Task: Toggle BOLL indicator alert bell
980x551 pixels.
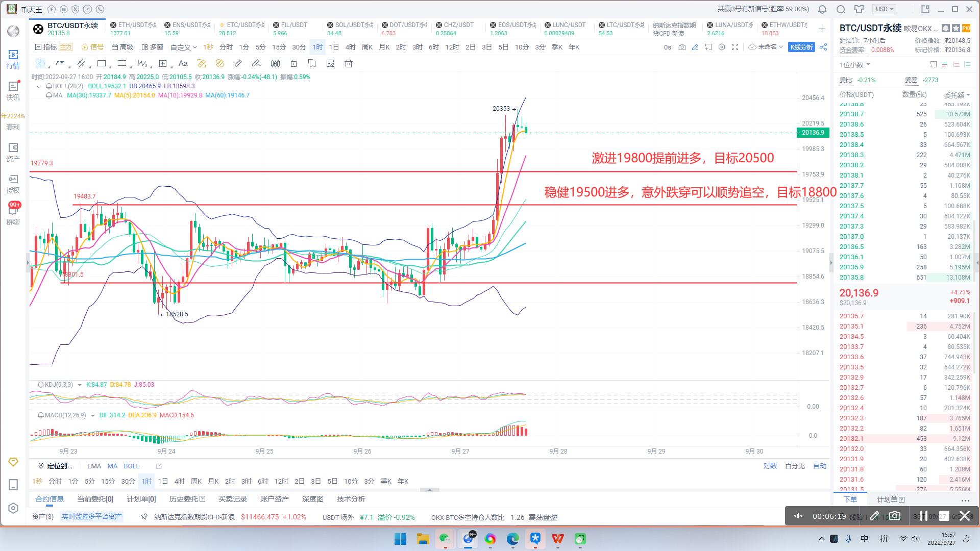Action: click(49, 86)
